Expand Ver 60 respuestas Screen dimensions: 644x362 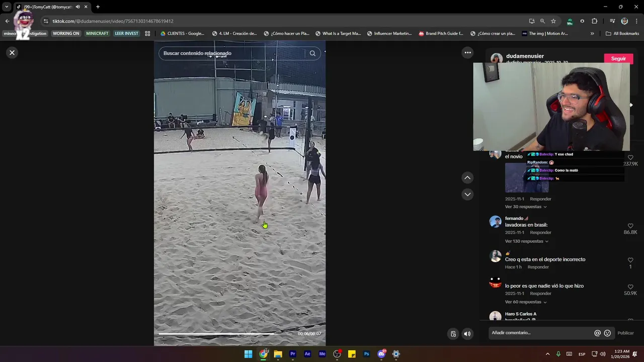[x=526, y=302]
